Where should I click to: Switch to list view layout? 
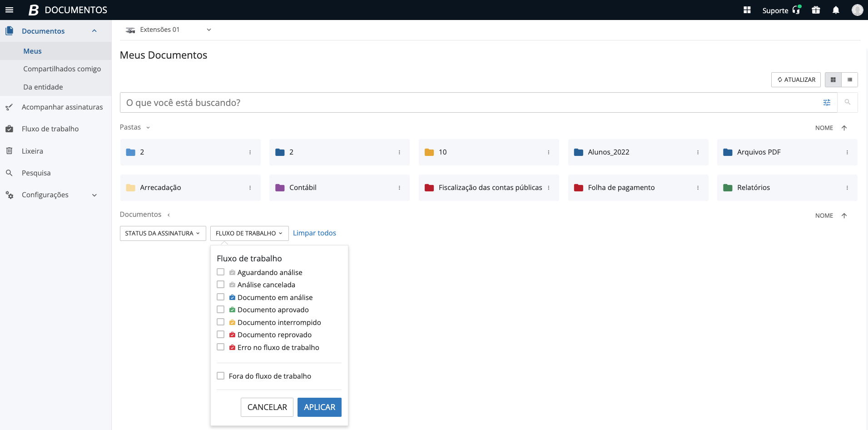(849, 80)
